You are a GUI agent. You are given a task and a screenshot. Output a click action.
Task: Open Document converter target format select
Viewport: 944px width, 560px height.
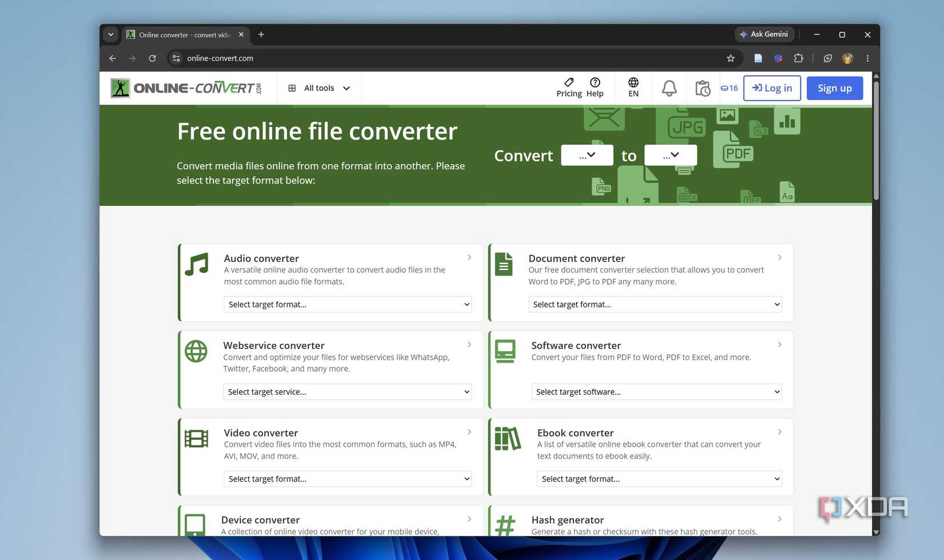(655, 304)
